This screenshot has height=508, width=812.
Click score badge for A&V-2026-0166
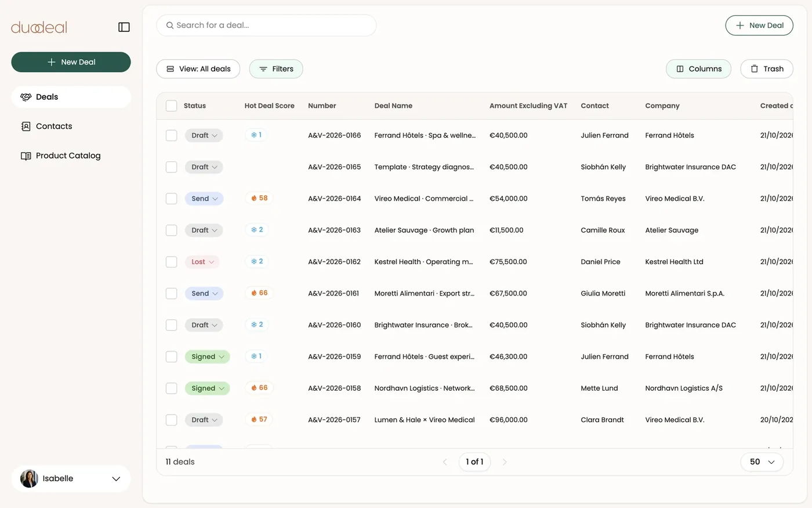point(256,135)
